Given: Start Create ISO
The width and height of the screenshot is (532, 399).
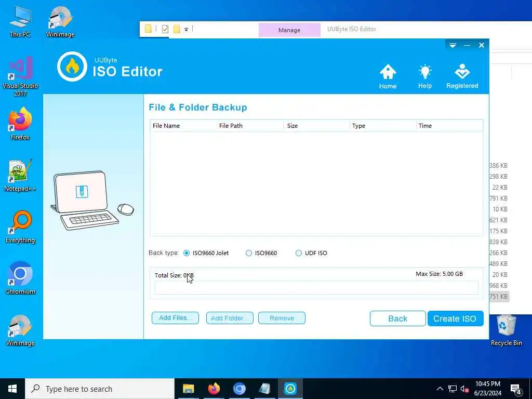Looking at the screenshot, I should pyautogui.click(x=455, y=318).
